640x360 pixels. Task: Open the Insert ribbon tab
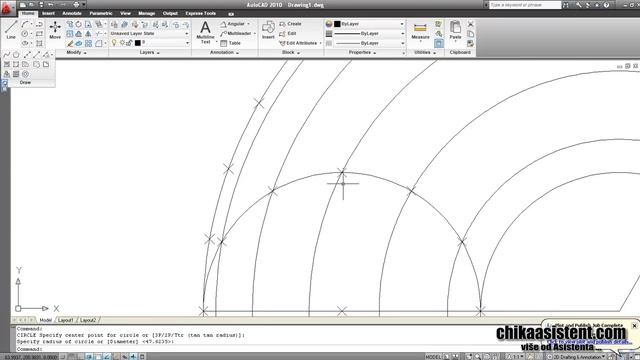click(x=48, y=13)
